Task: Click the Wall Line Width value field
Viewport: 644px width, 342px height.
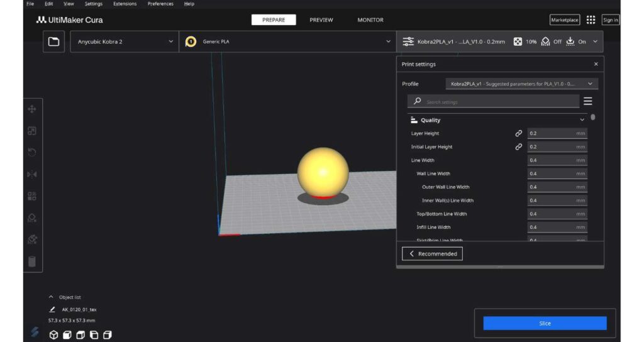Action: pyautogui.click(x=557, y=174)
